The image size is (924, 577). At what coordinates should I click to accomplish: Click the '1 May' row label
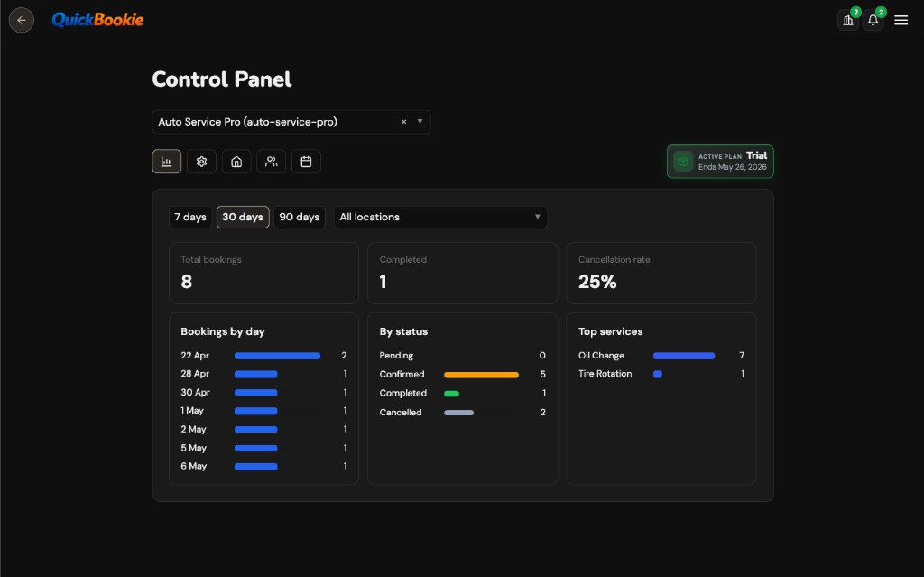(192, 411)
